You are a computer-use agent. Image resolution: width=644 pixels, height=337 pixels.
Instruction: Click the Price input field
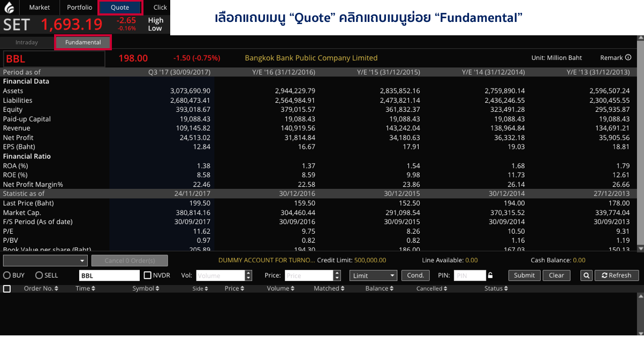click(309, 275)
